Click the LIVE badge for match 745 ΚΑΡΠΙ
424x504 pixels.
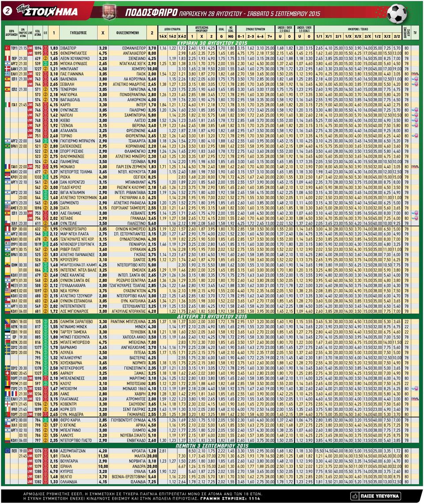pos(30,105)
